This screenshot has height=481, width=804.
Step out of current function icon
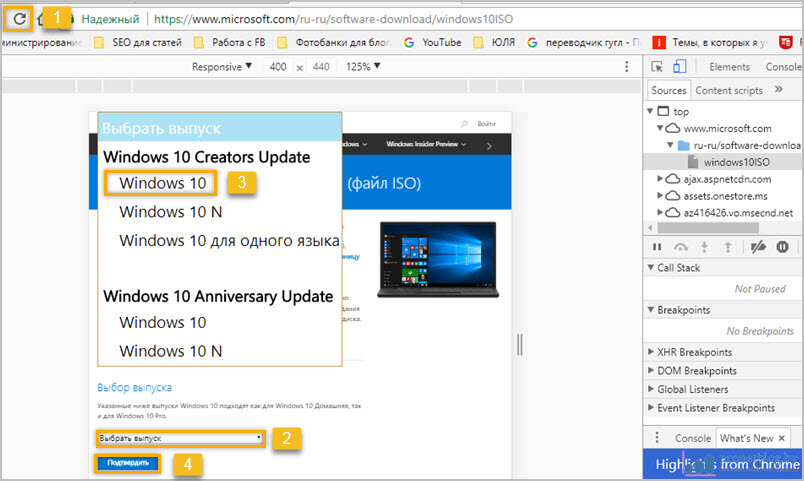pos(728,247)
